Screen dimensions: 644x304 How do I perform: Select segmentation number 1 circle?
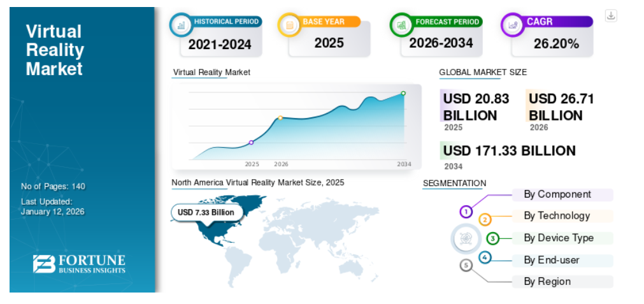click(x=466, y=211)
